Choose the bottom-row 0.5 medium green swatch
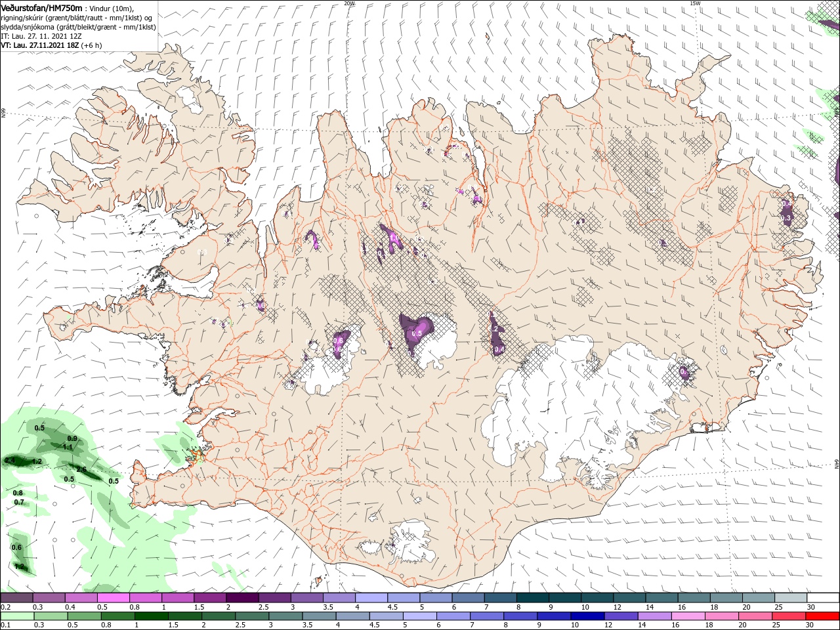840x630 pixels. (85, 616)
